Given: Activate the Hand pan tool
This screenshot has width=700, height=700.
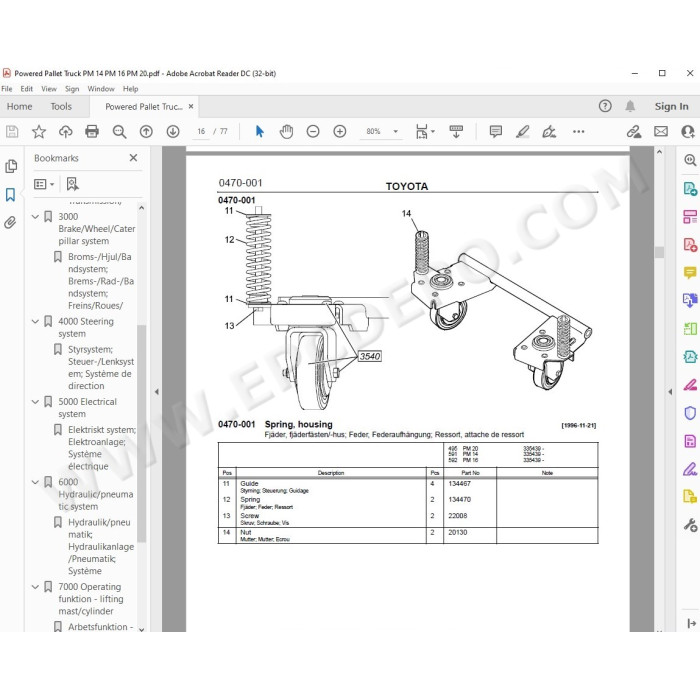Looking at the screenshot, I should (286, 131).
